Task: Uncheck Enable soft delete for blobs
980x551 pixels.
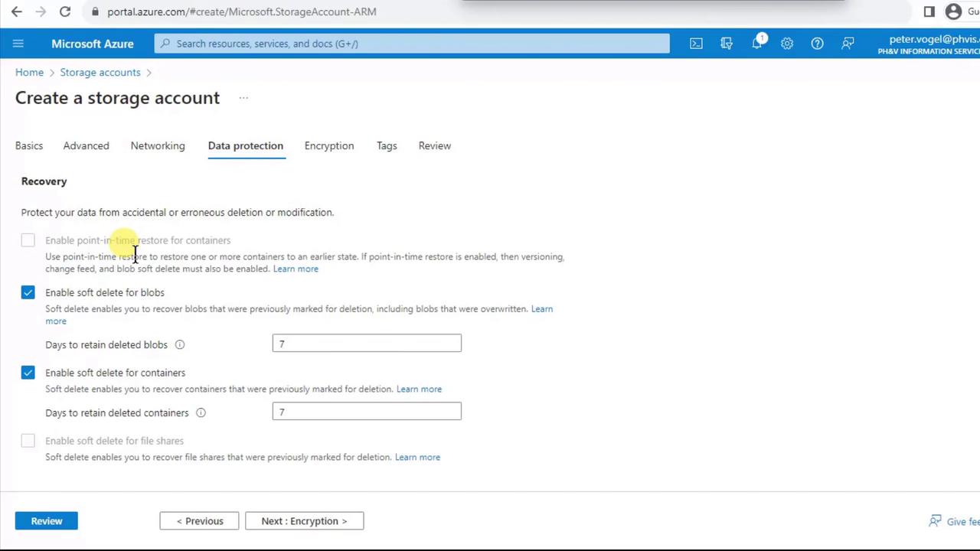Action: point(28,292)
